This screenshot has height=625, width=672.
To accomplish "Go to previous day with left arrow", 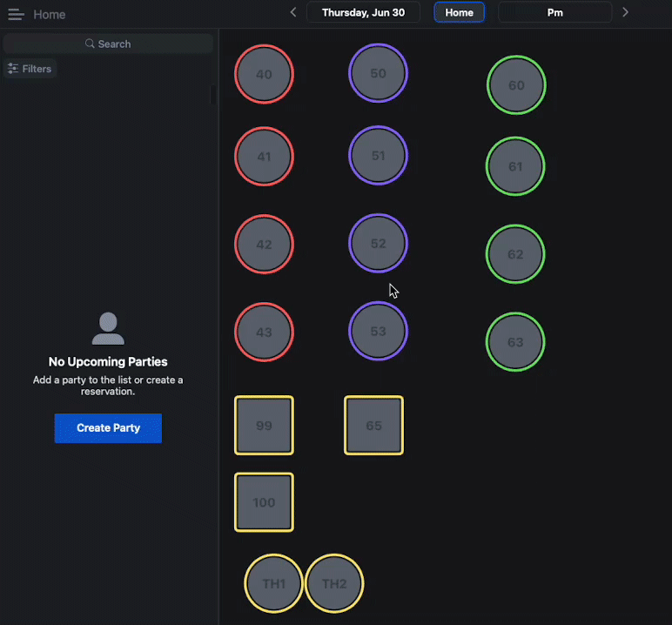I will point(293,12).
